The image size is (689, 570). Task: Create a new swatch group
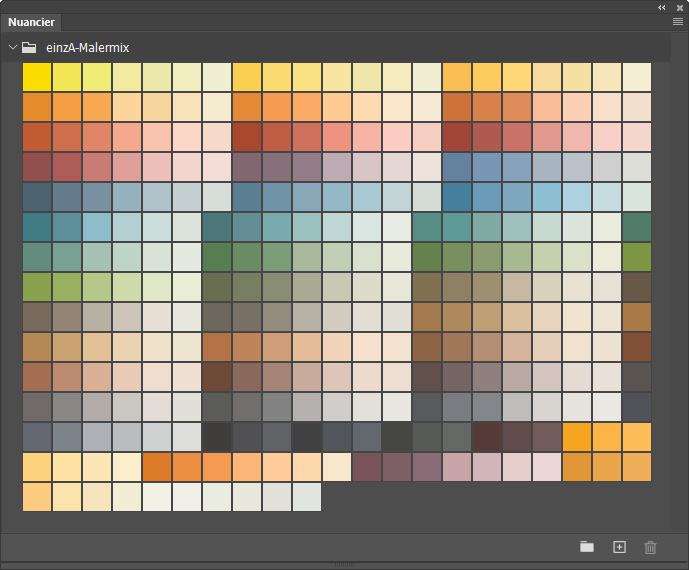tap(587, 547)
